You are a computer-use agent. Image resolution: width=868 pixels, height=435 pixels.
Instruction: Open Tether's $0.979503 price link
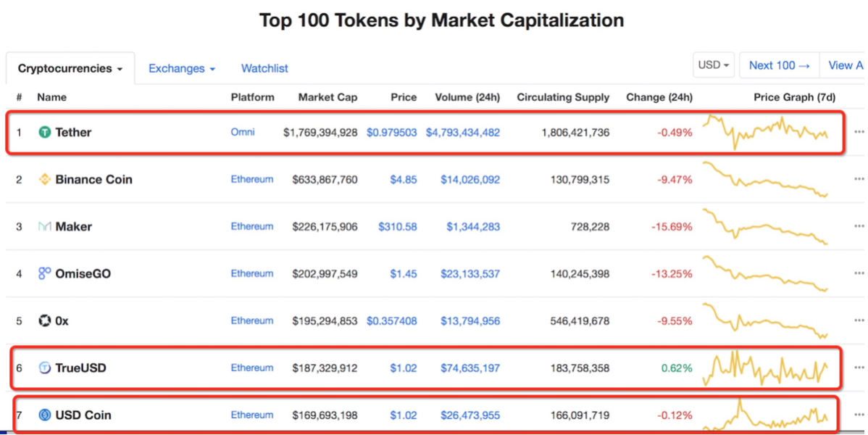tap(391, 132)
